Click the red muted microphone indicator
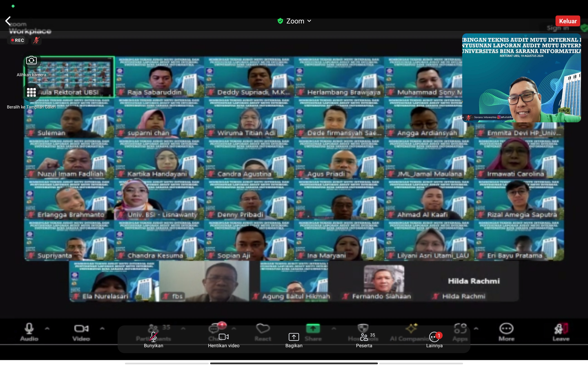 pyautogui.click(x=37, y=40)
